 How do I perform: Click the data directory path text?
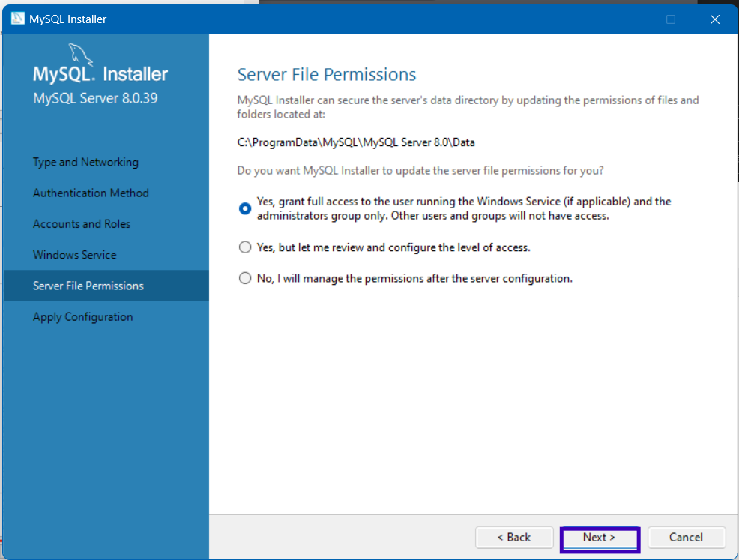coord(356,142)
